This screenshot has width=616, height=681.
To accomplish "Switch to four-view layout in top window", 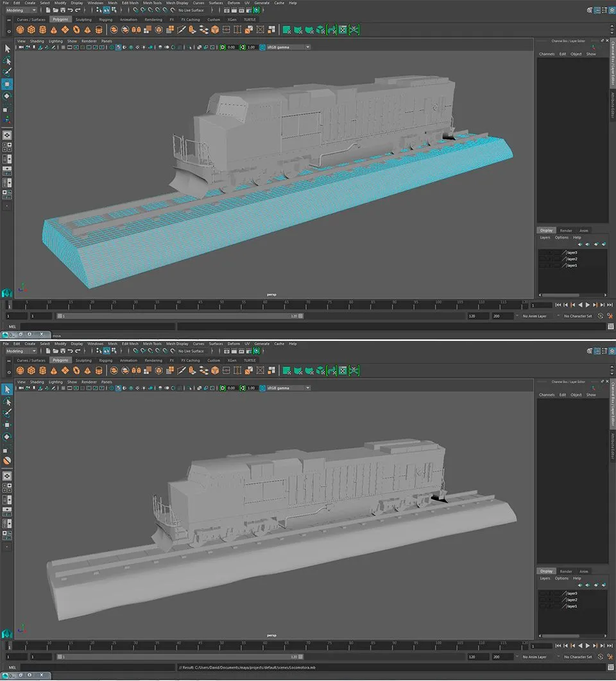I will pyautogui.click(x=7, y=147).
